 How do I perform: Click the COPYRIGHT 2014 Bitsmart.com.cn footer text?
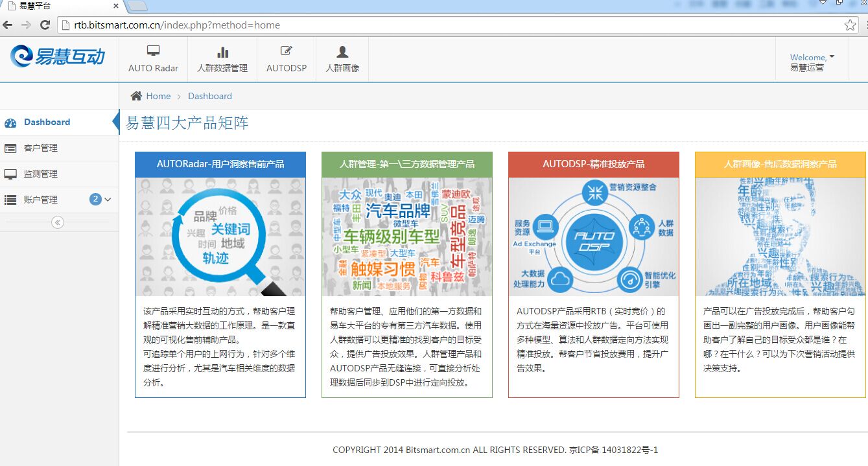pyautogui.click(x=495, y=450)
